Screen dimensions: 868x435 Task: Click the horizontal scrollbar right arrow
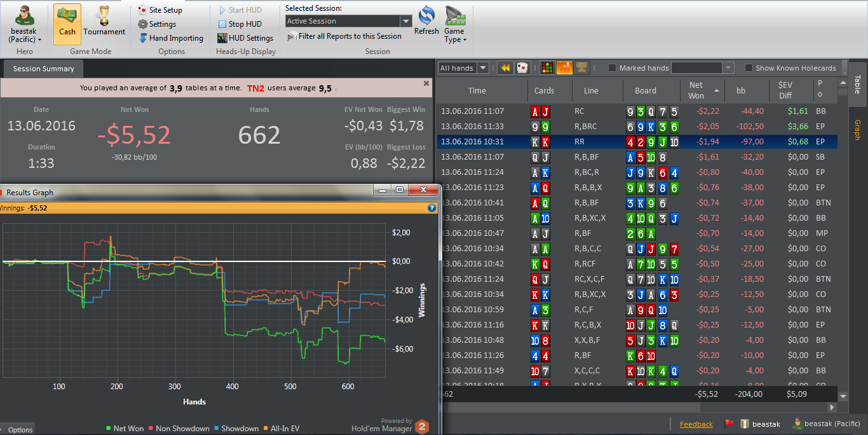tap(832, 407)
